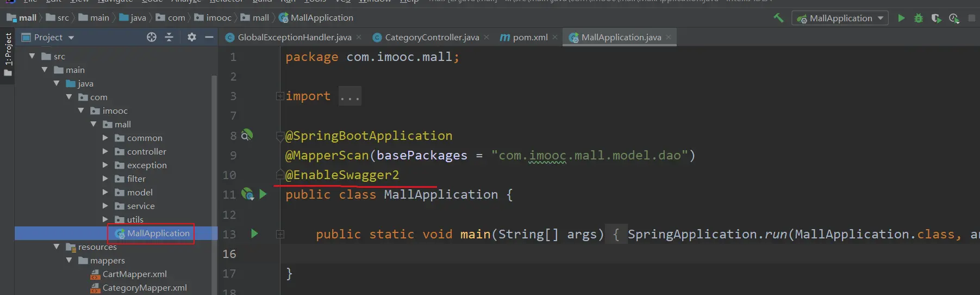Collapse the resources folder in the tree
Viewport: 980px width, 295px height.
click(57, 247)
